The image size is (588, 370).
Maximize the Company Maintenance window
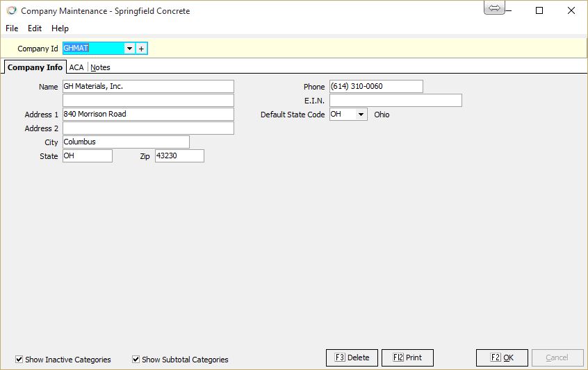click(x=539, y=10)
